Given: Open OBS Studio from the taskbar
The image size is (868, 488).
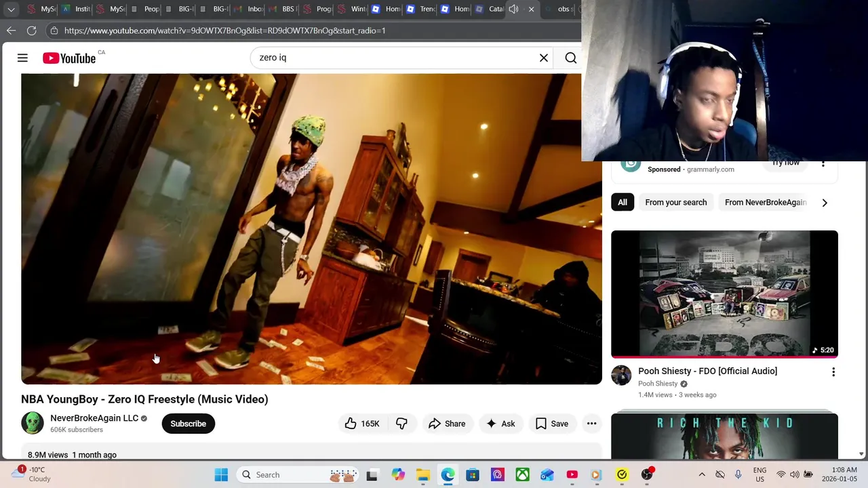Looking at the screenshot, I should 647,475.
